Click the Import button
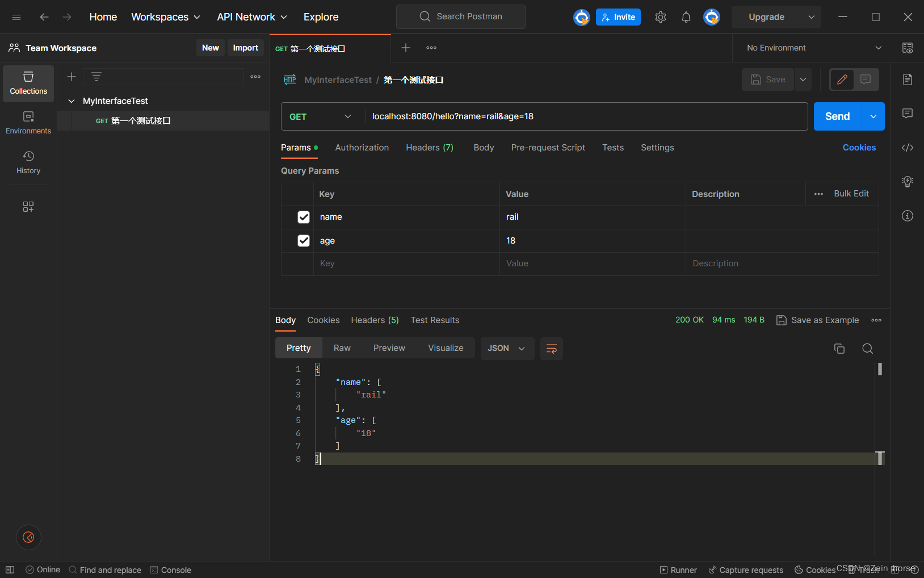 pyautogui.click(x=246, y=48)
